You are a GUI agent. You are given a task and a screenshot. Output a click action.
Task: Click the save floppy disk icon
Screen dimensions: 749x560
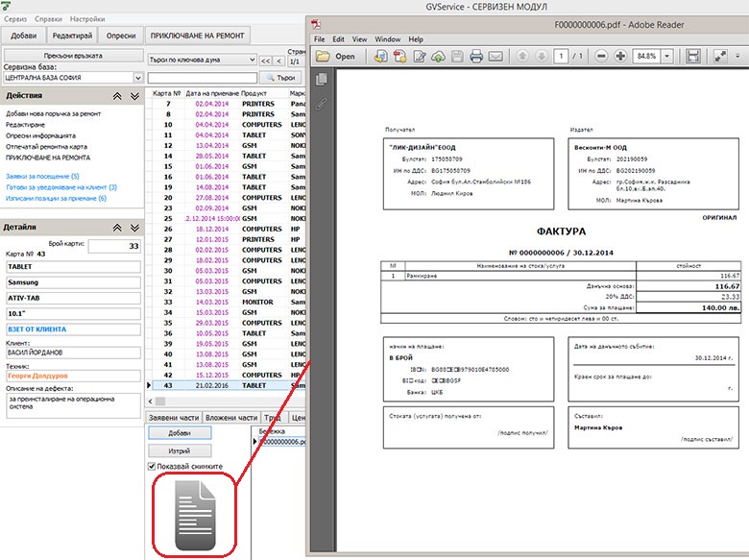[457, 57]
